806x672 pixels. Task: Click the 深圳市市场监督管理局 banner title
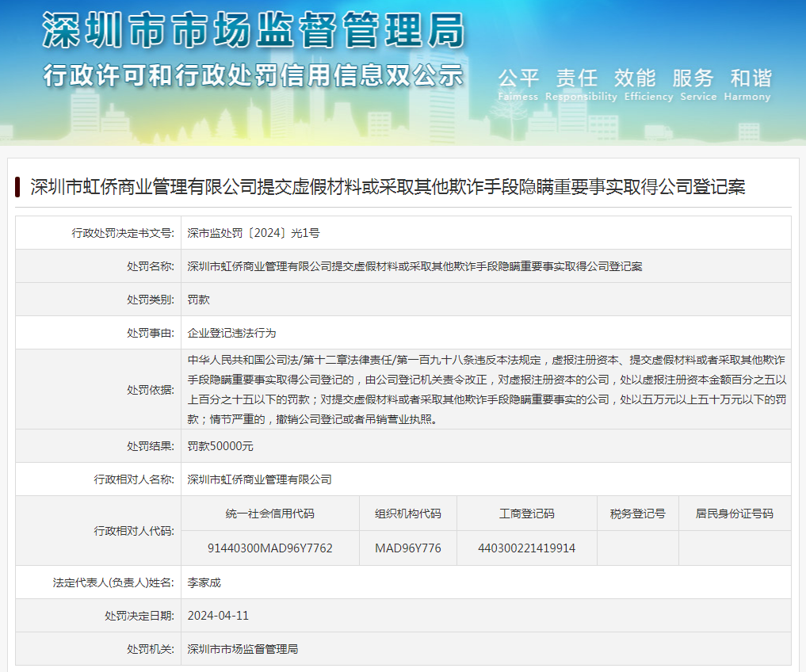(x=254, y=31)
